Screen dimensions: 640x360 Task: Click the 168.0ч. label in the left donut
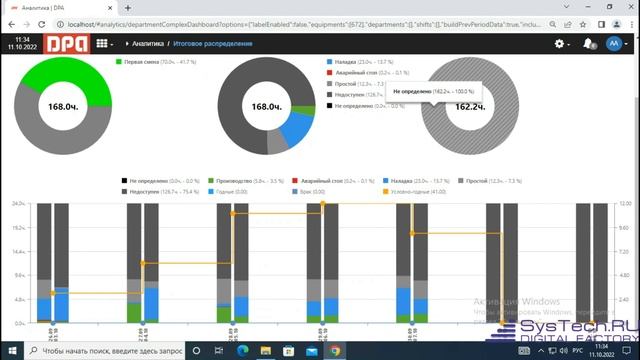click(x=63, y=107)
